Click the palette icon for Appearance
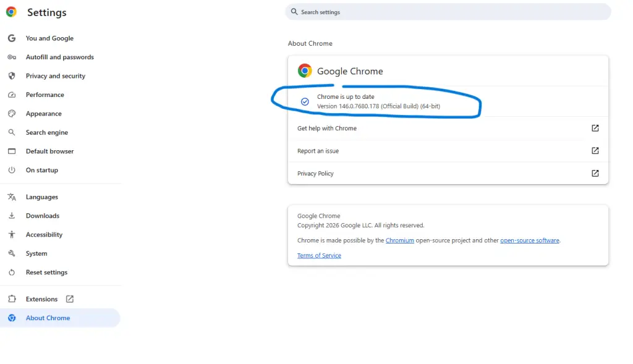Viewport: 633px width, 364px height. tap(12, 114)
